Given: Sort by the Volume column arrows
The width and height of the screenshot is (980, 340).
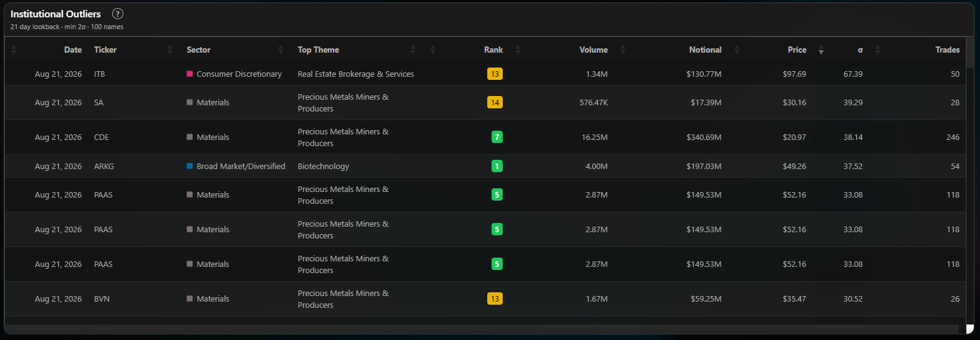Looking at the screenshot, I should coord(623,50).
